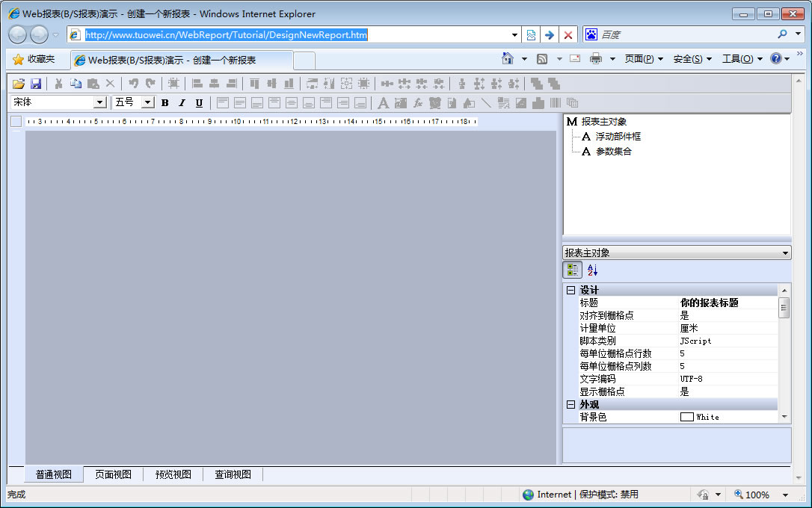Image resolution: width=812 pixels, height=508 pixels.
Task: Toggle Italic text formatting
Action: click(x=182, y=103)
